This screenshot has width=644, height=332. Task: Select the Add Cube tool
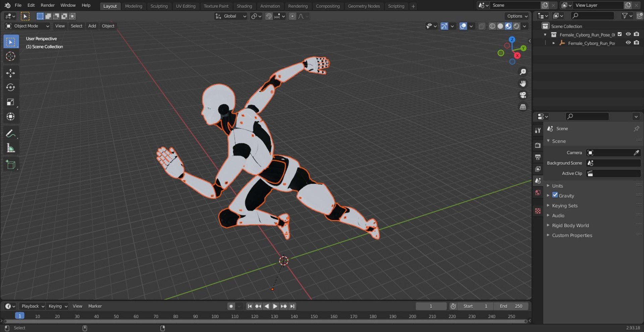pos(11,164)
